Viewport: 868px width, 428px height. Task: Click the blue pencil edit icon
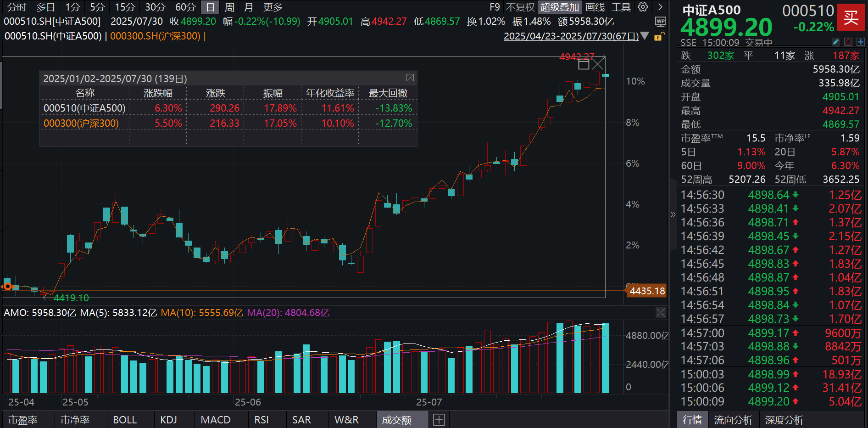tap(836, 42)
